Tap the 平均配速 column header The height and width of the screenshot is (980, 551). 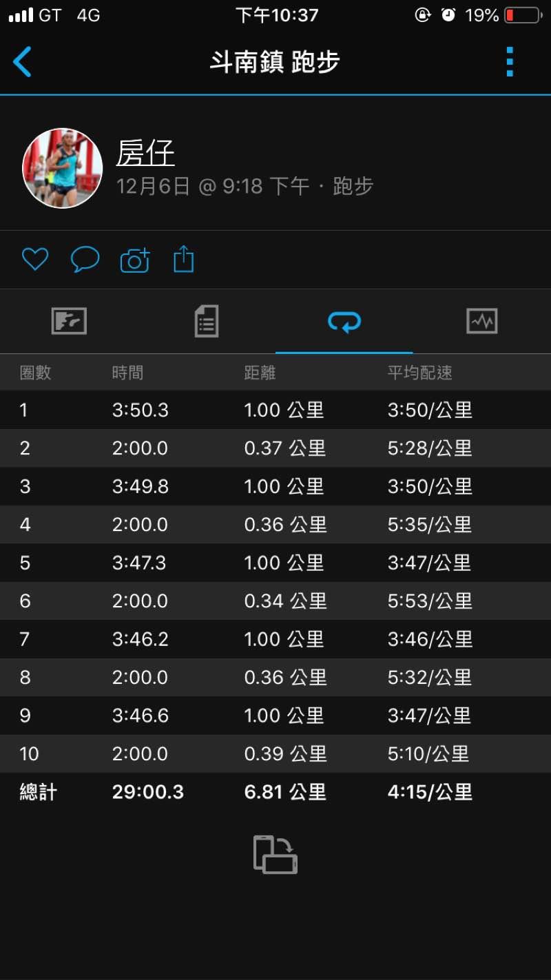(x=419, y=373)
